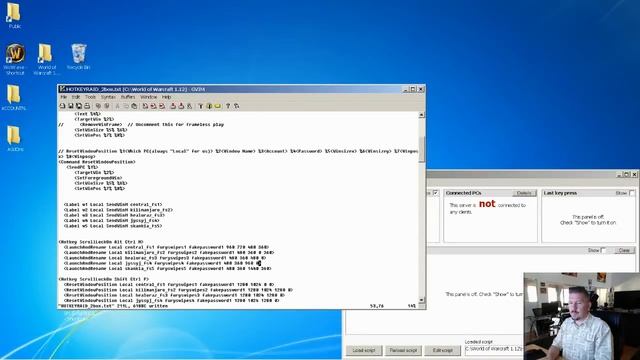Select the WoW.exe Shortcut desktop icon
Screen dimensions: 640x360
click(x=15, y=60)
